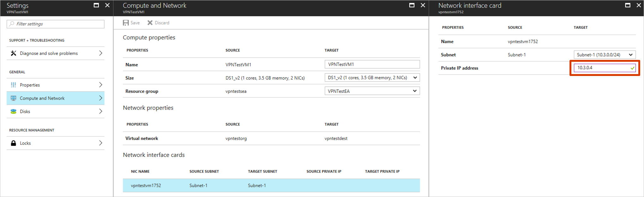
Task: Click the SOURCE SUBNET column header
Action: pos(204,171)
